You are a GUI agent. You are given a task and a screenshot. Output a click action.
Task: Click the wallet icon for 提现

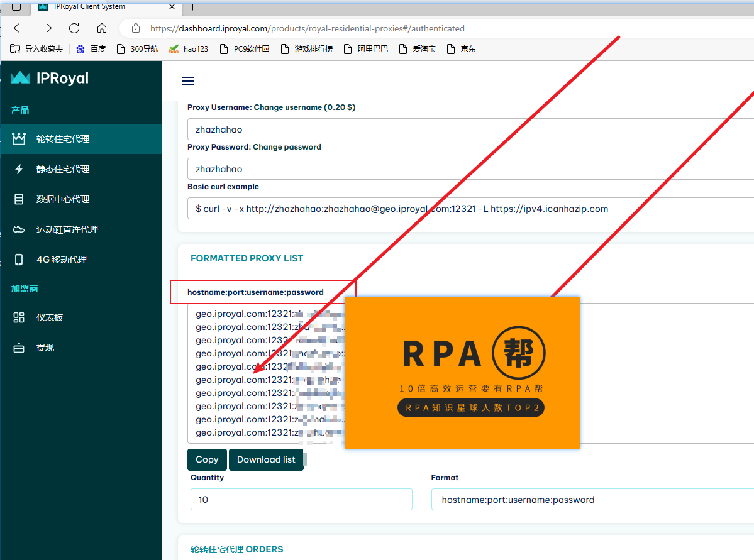tap(19, 348)
